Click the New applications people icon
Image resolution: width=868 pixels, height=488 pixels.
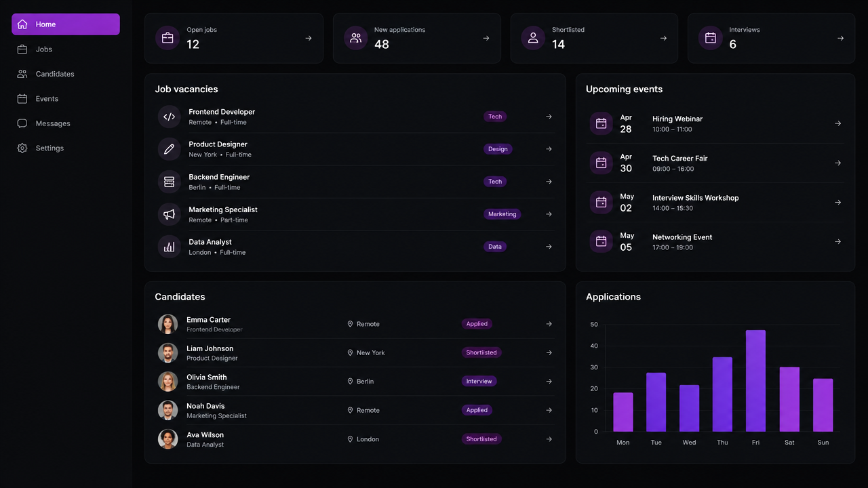[355, 38]
